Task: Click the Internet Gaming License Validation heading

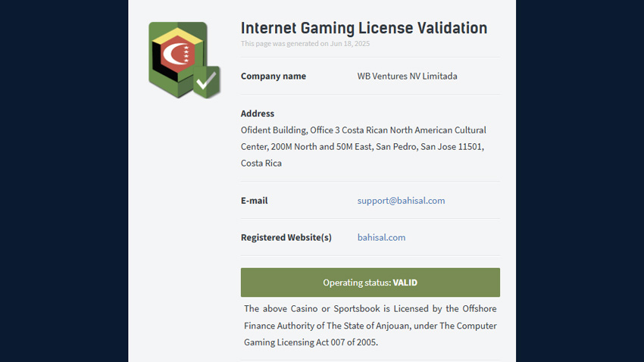Action: point(364,28)
